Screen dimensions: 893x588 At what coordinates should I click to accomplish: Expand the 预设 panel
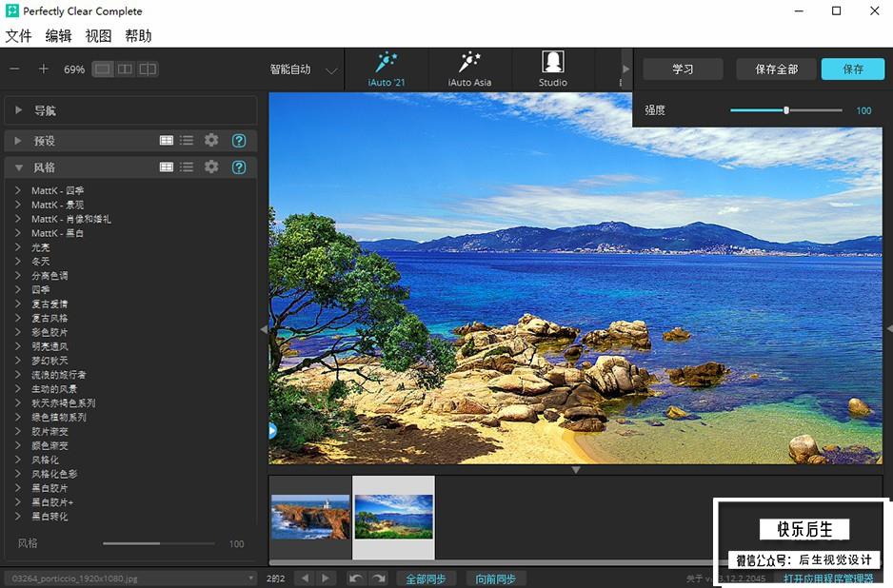18,141
